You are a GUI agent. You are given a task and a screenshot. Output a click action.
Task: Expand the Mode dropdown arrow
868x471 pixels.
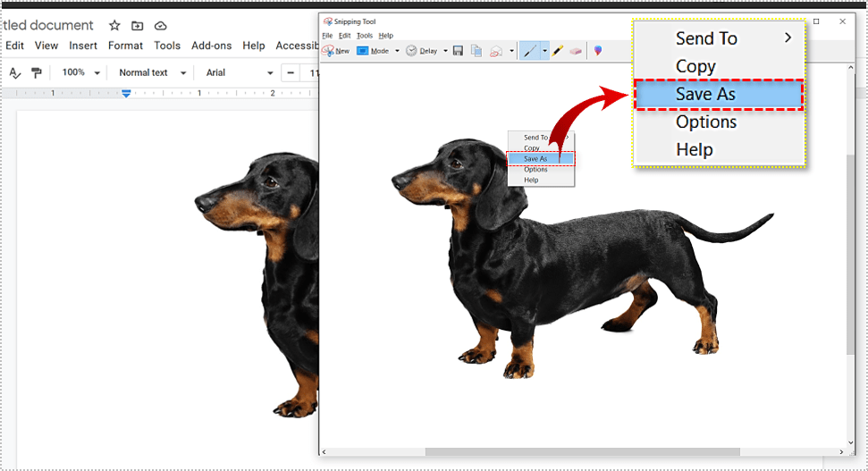(x=396, y=51)
